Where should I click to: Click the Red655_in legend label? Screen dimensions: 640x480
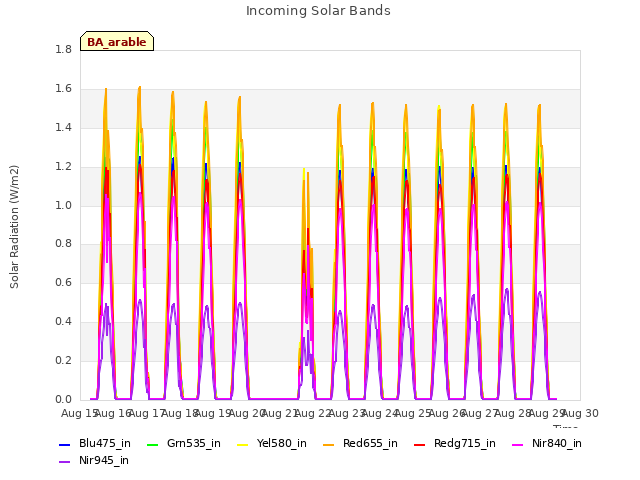370,444
